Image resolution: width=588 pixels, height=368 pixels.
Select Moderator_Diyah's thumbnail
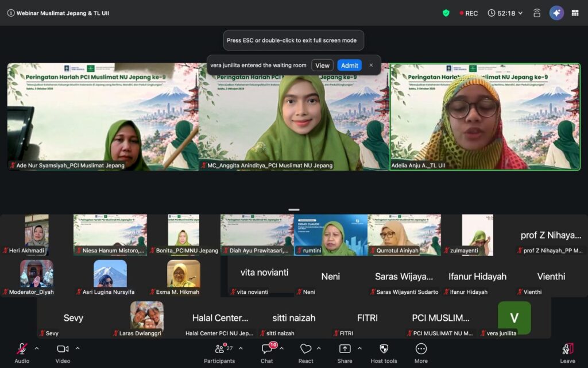[36, 277]
